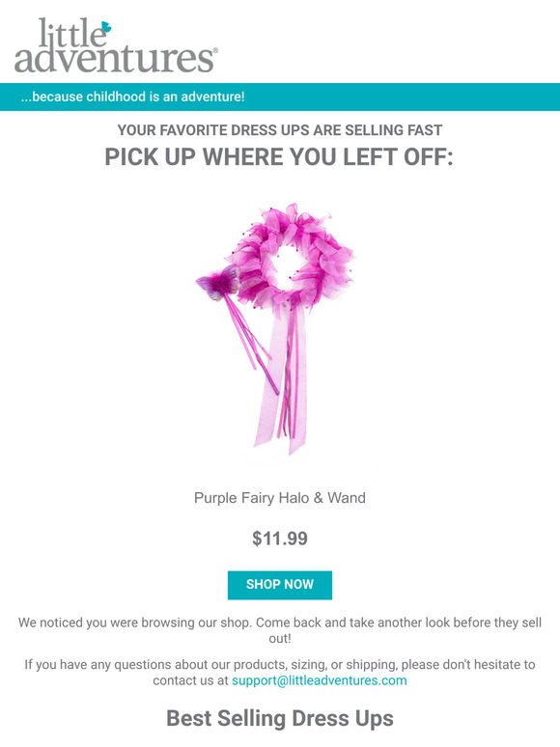Click the Purple Fairy Halo & Wand title

tap(280, 498)
